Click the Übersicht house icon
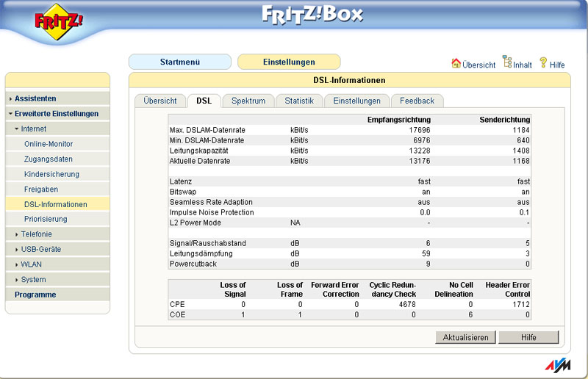 456,63
